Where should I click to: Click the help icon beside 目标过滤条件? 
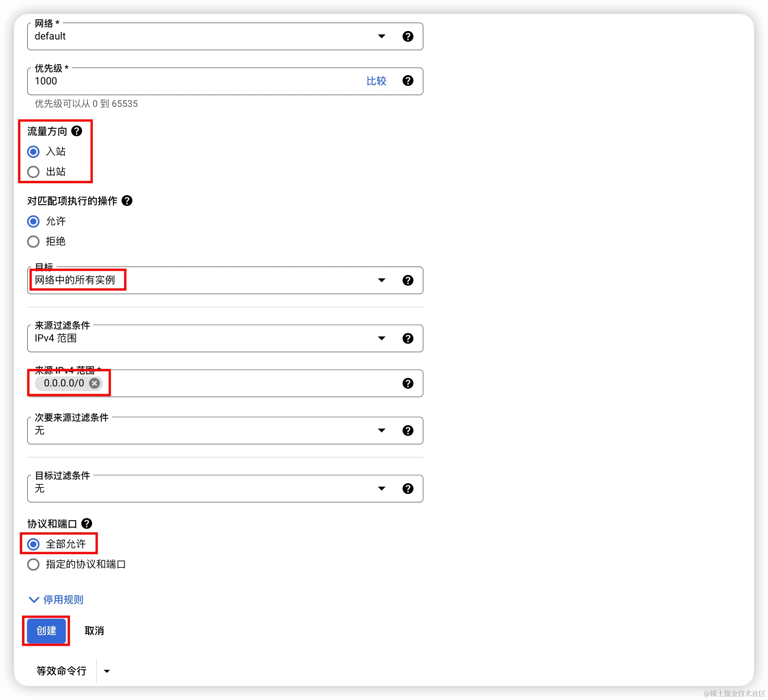[x=408, y=488]
